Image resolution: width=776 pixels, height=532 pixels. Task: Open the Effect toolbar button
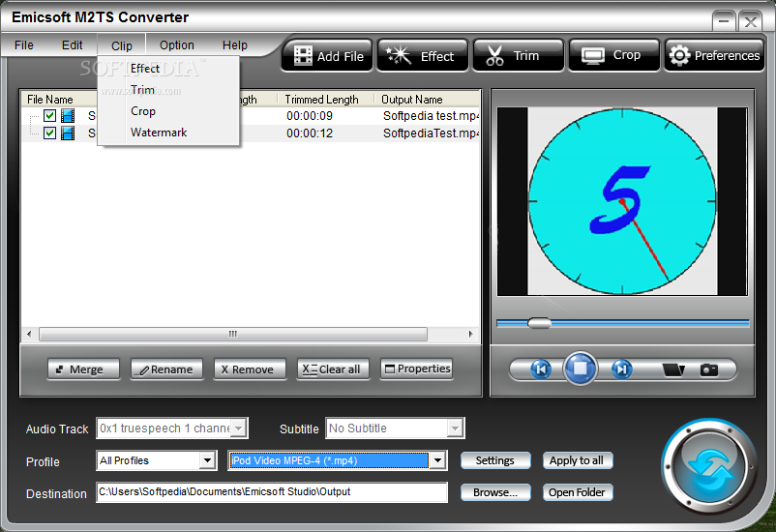pos(423,56)
